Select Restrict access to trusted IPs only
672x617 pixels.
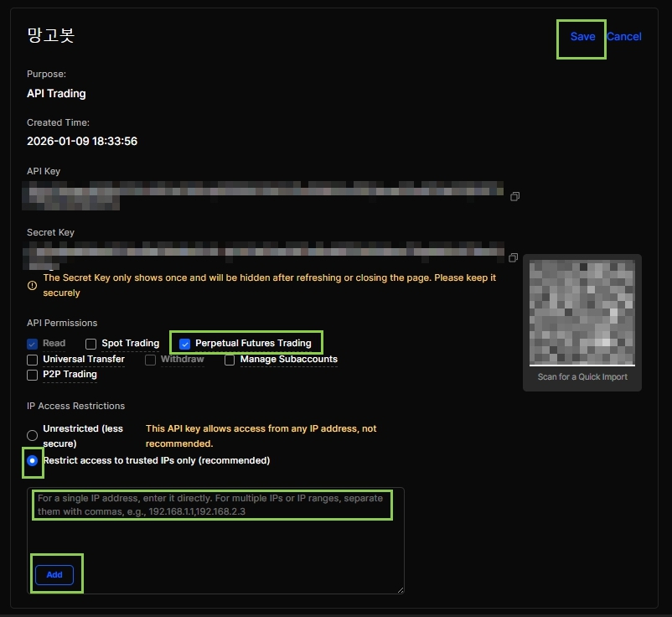(x=33, y=460)
